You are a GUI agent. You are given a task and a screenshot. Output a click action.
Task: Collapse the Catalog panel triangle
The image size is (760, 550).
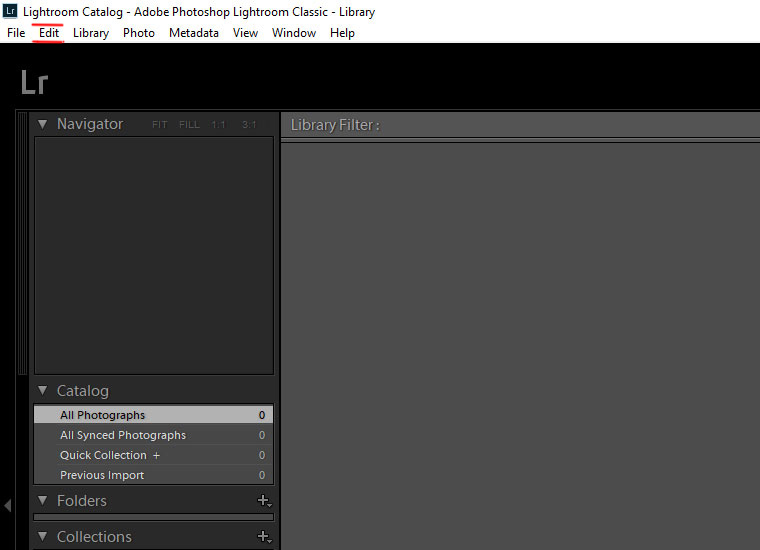(43, 391)
